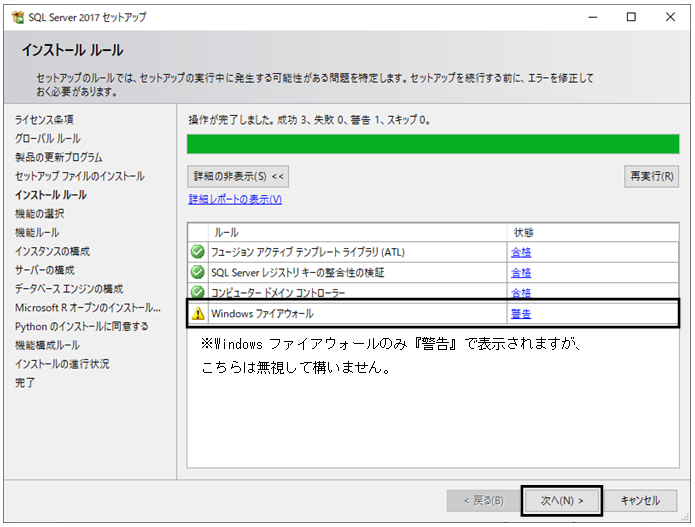Select 機能ルール step in sidebar
Screen dimensions: 695x527
point(37,232)
